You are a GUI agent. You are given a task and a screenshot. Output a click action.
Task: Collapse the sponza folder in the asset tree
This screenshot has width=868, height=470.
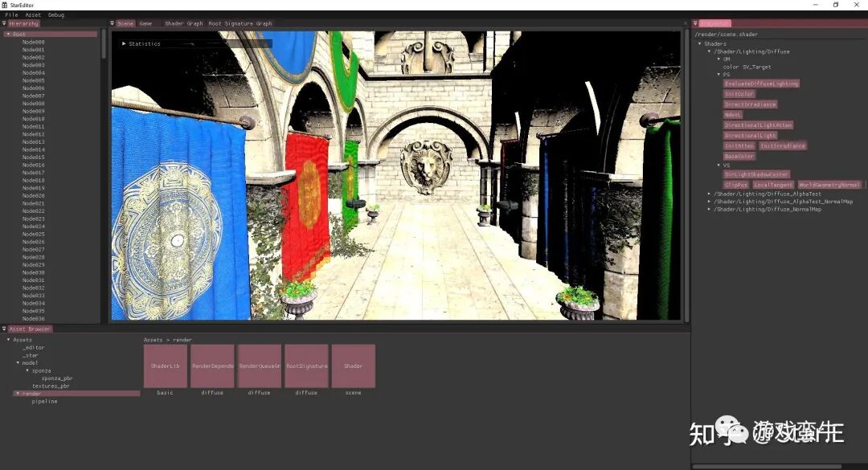(x=27, y=370)
